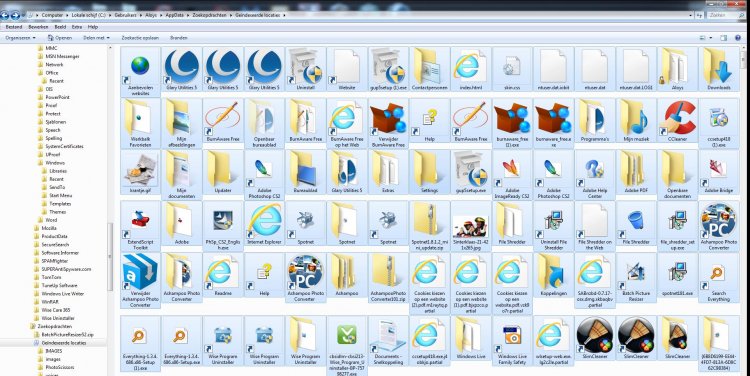Select the krantje.gif thumbnail
This screenshot has height=376, width=750.
click(x=140, y=173)
